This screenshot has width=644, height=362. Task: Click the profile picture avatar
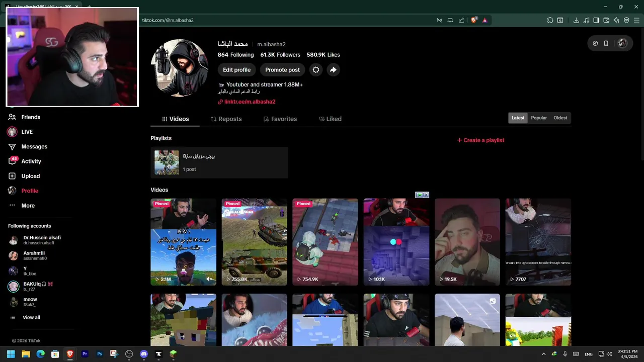coord(180,68)
